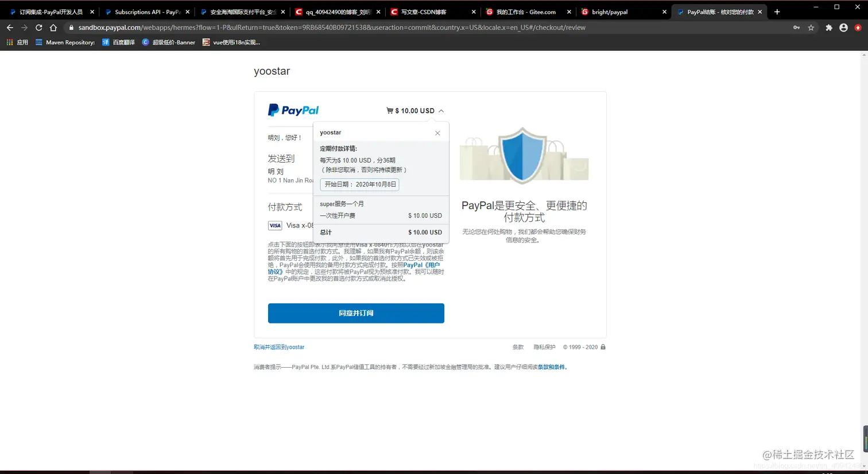Click 取消并返回到yoostar link
Image resolution: width=868 pixels, height=474 pixels.
coord(279,347)
